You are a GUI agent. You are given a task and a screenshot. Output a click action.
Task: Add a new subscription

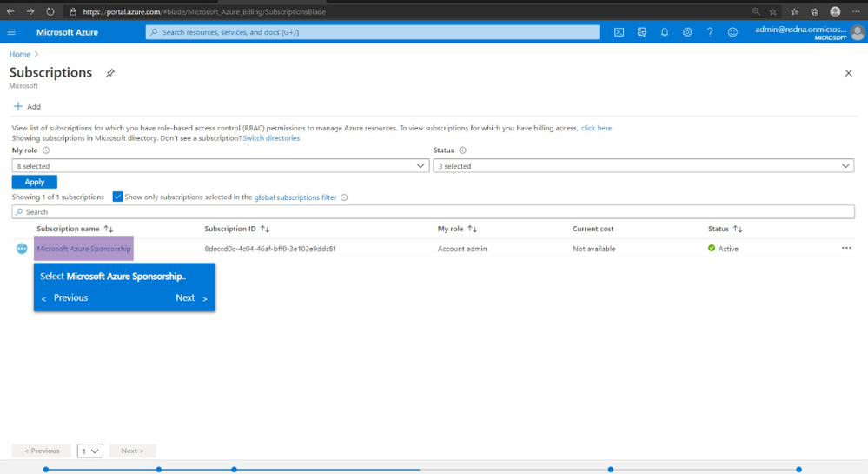27,106
